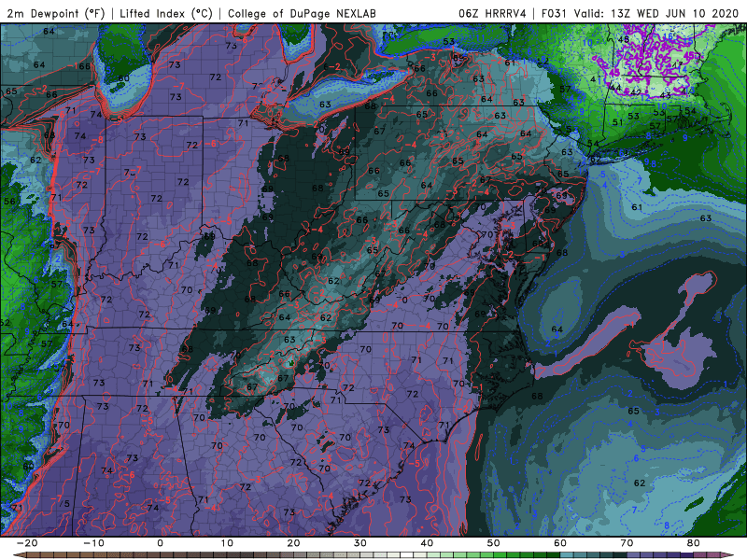Click the "44" dewpoint value on map
This screenshot has width=747, height=560.
[615, 88]
